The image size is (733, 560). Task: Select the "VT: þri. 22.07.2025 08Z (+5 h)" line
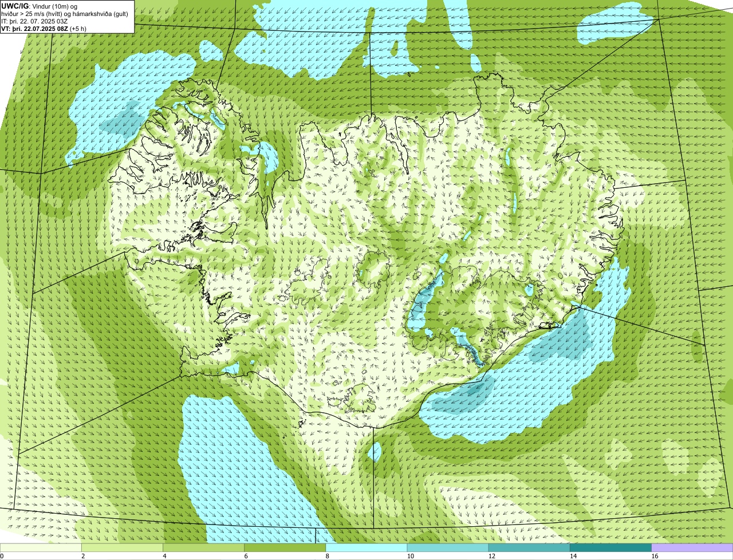tap(44, 28)
